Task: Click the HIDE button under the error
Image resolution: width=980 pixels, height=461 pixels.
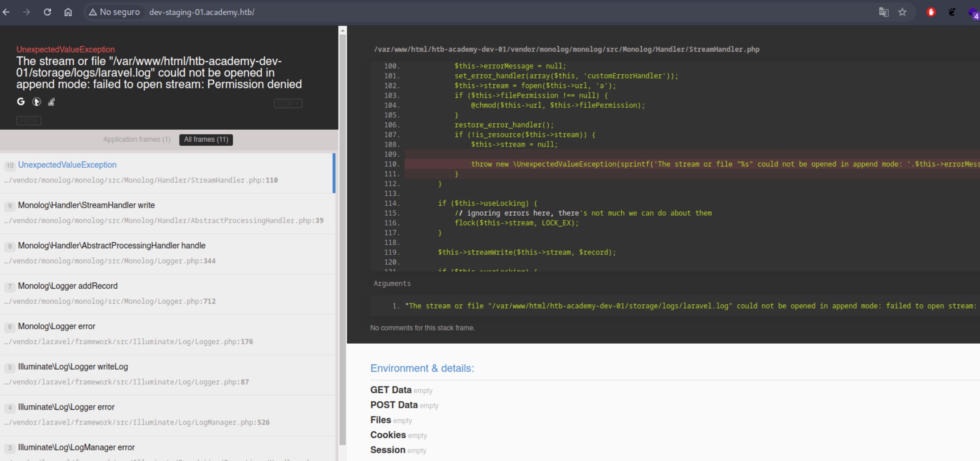Action: [x=29, y=121]
